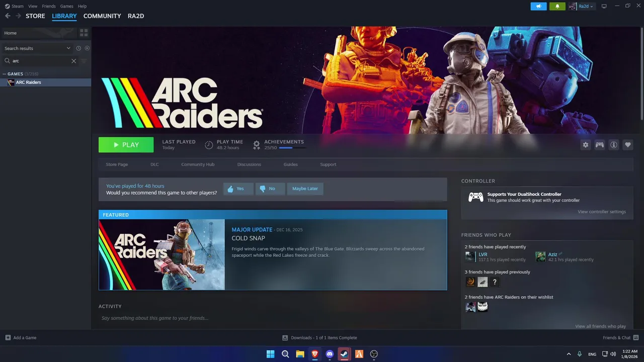The height and width of the screenshot is (362, 644).
Task: View all friends who play
Action: pos(600,326)
